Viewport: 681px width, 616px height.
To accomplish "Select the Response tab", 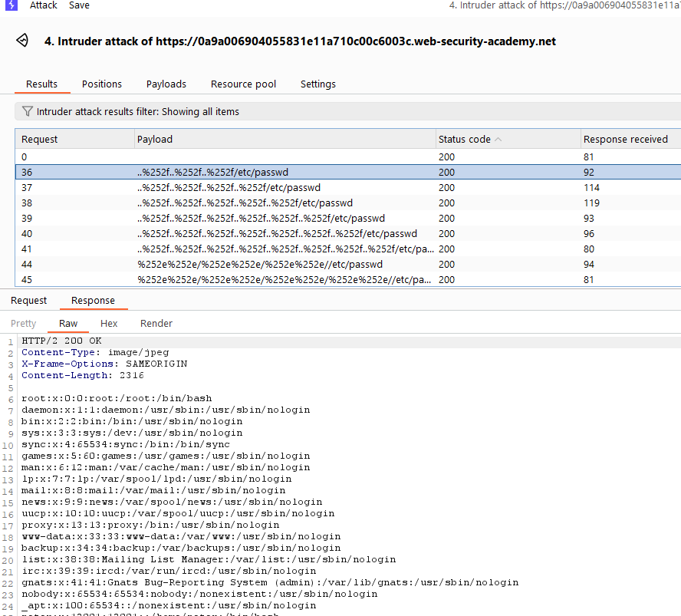I will coord(93,300).
